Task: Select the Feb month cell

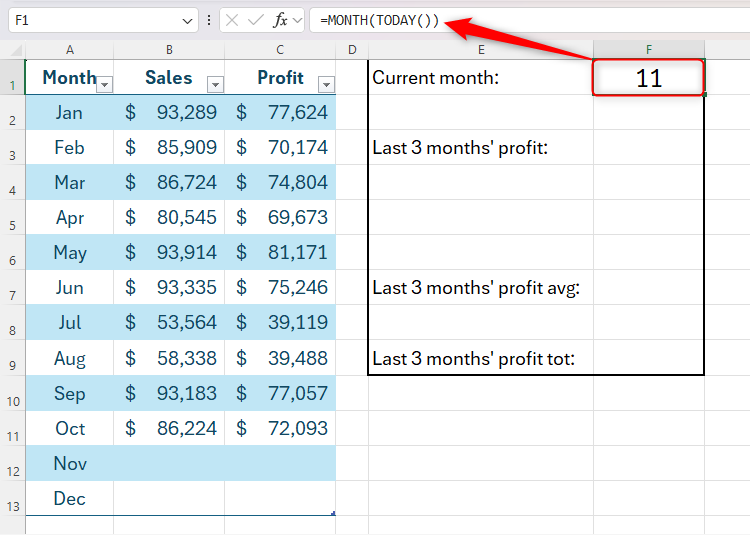Action: (70, 147)
